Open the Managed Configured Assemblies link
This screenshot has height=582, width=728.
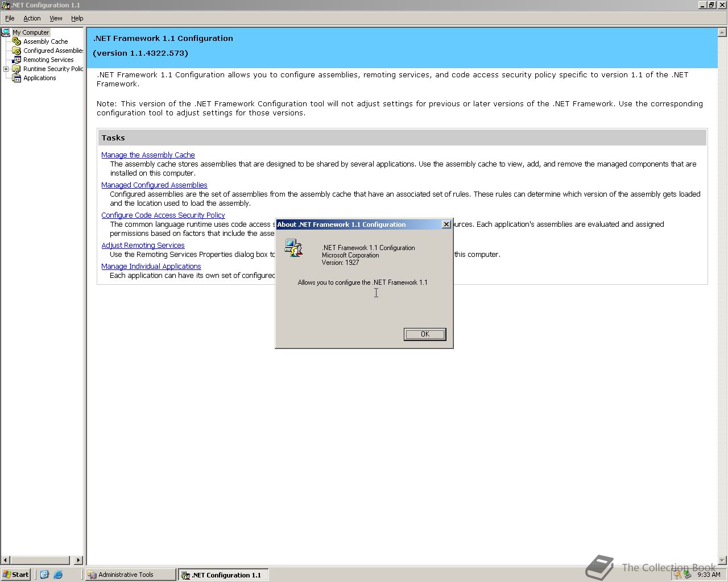pos(154,185)
